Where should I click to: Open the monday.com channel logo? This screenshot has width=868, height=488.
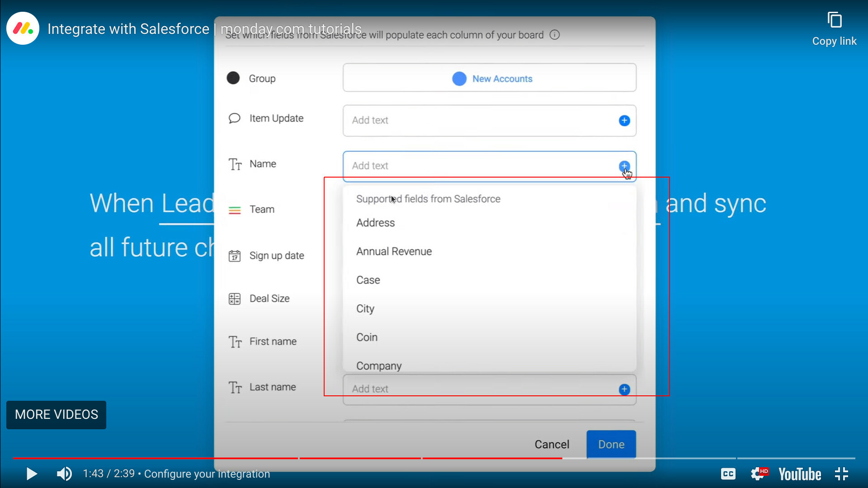click(23, 28)
